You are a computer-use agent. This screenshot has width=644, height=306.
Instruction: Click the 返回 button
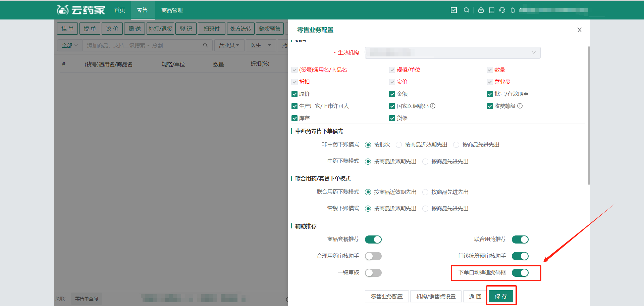pyautogui.click(x=475, y=296)
